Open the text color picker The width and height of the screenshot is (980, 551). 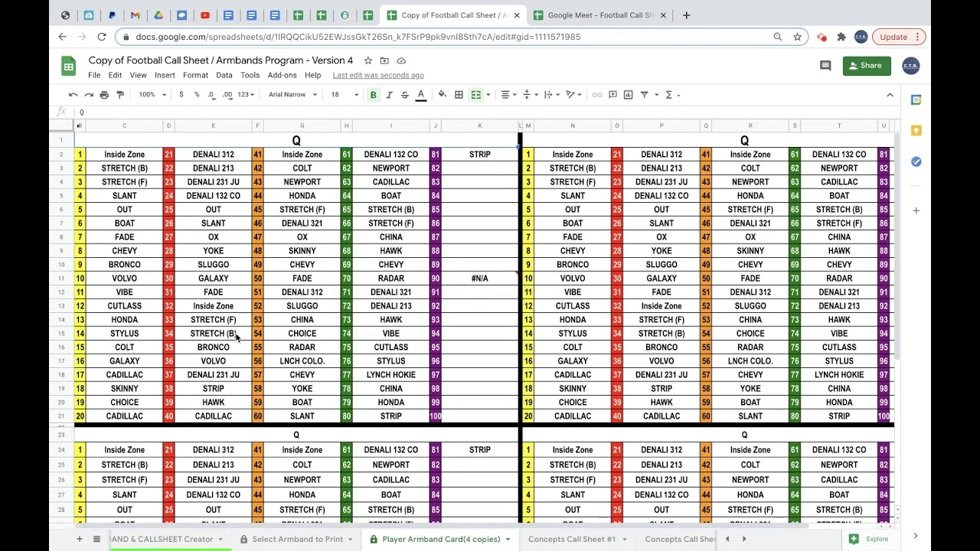(420, 94)
